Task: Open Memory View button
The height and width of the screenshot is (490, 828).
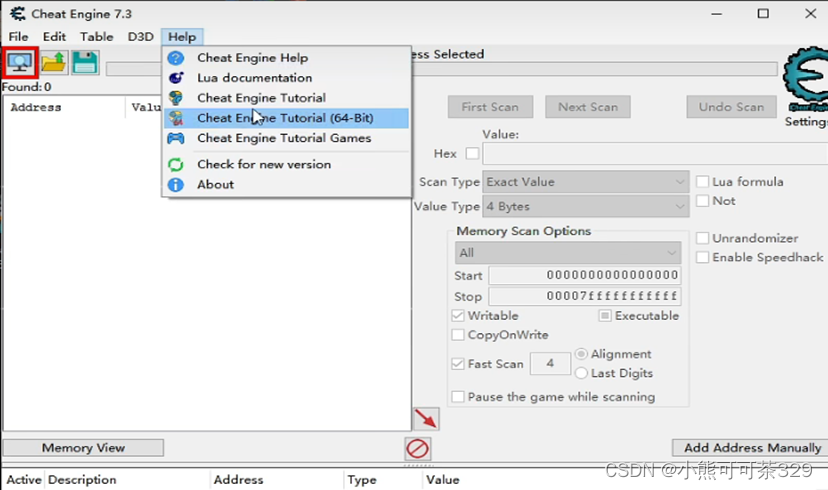Action: 83,448
